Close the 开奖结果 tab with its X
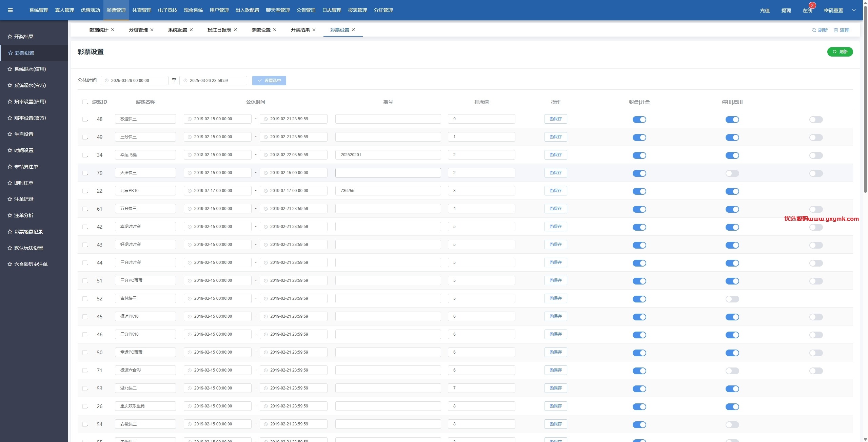 314,30
